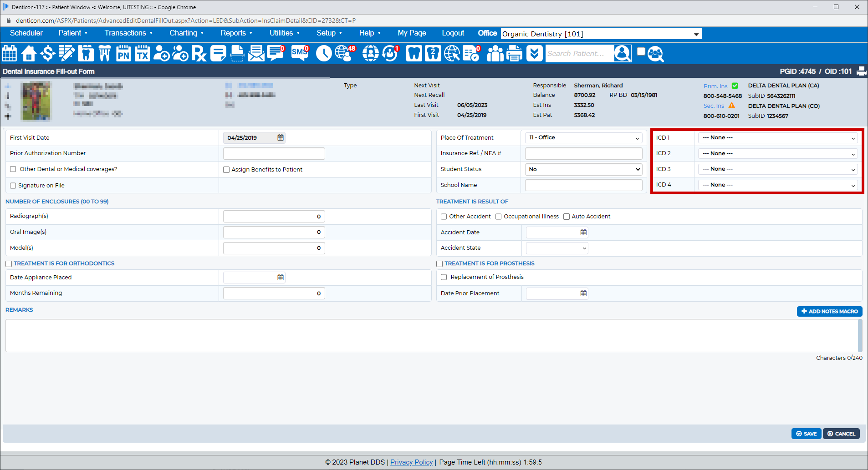Print the form using the icon near PGID
The width and height of the screenshot is (868, 470).
862,71
